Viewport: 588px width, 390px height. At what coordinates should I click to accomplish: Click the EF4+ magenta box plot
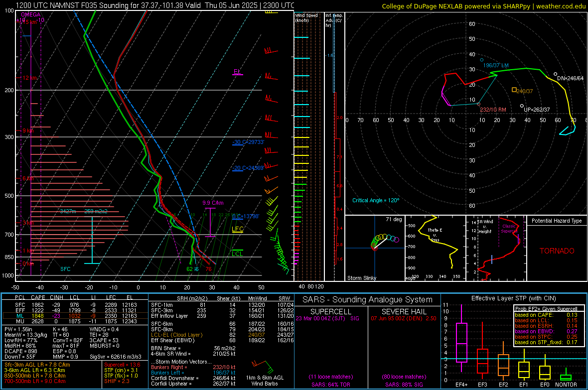coord(461,342)
